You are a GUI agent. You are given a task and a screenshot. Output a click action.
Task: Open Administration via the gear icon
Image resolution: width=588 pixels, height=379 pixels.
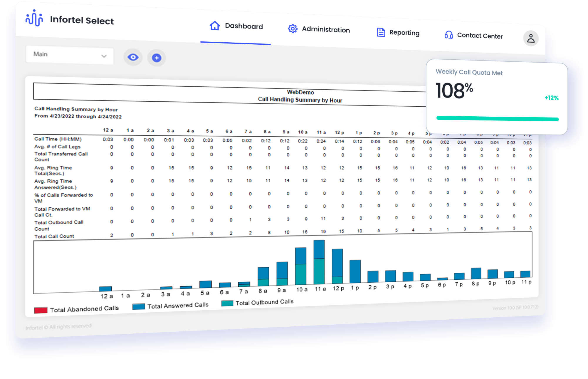pos(293,29)
